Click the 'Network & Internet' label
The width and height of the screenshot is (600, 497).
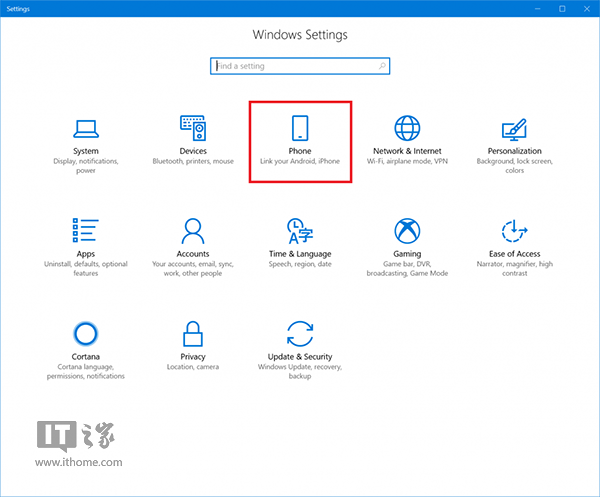[407, 151]
